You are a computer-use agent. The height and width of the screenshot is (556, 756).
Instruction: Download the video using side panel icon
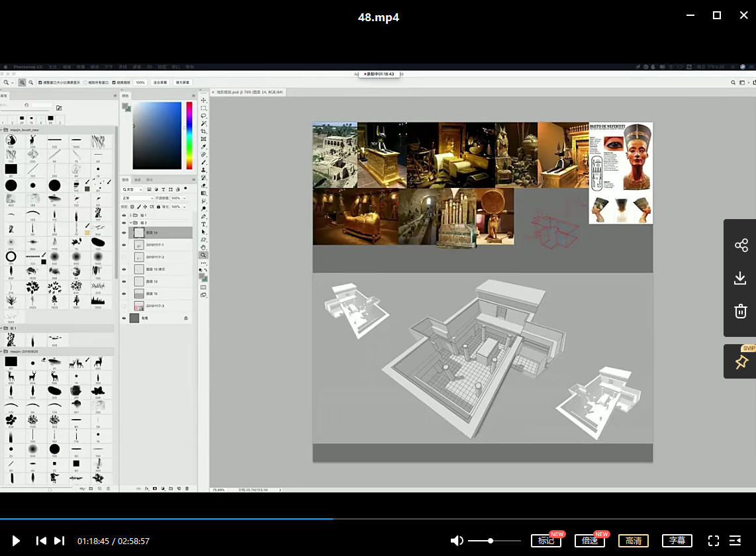point(741,278)
